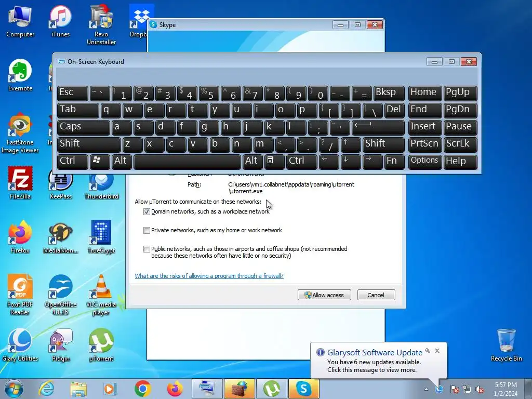The image size is (532, 399).
Task: Show hidden system tray icons
Action: [426, 389]
